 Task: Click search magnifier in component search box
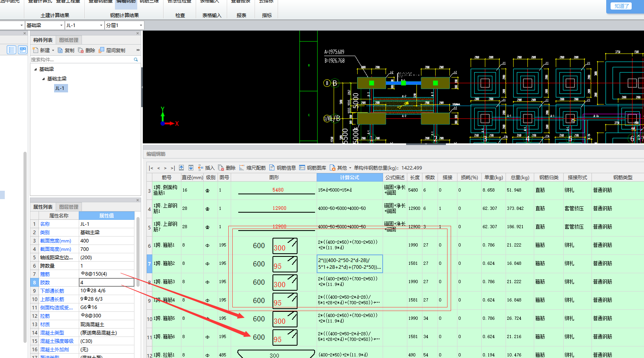(x=136, y=60)
